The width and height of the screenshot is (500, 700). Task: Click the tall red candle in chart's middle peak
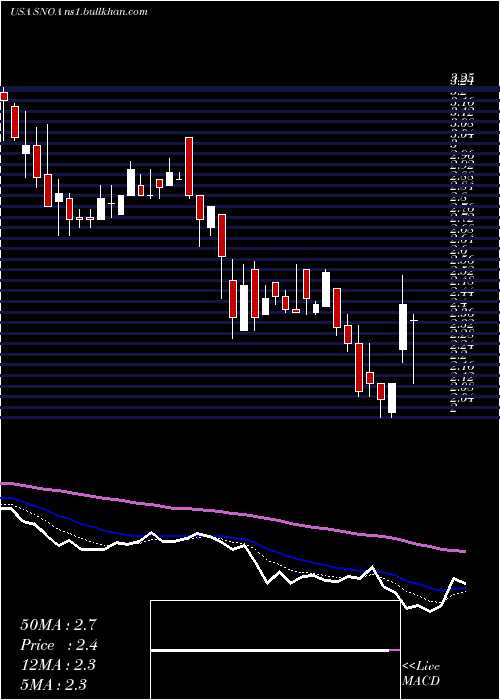189,167
